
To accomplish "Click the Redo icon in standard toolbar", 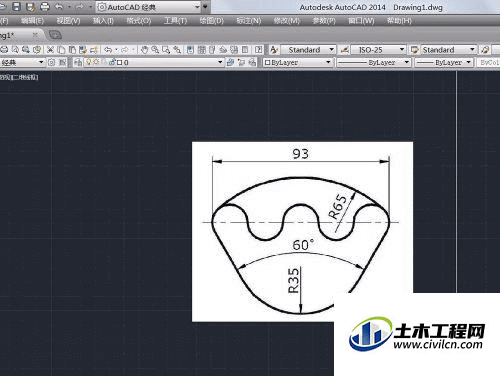I will tap(125, 50).
